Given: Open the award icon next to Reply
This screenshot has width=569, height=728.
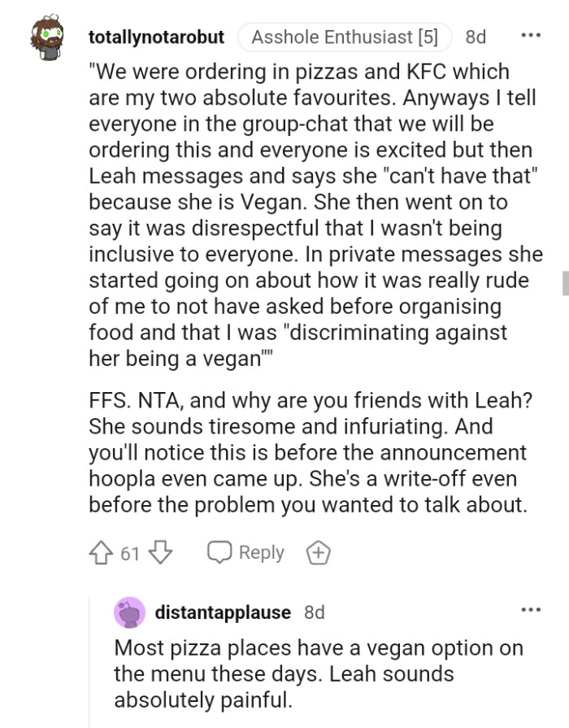Looking at the screenshot, I should [319, 552].
